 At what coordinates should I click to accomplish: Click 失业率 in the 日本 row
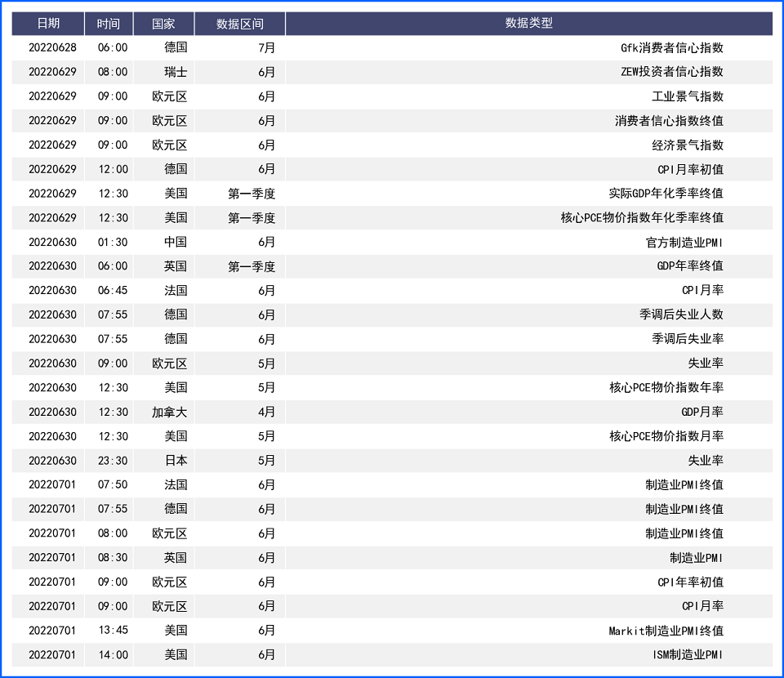[x=706, y=461]
